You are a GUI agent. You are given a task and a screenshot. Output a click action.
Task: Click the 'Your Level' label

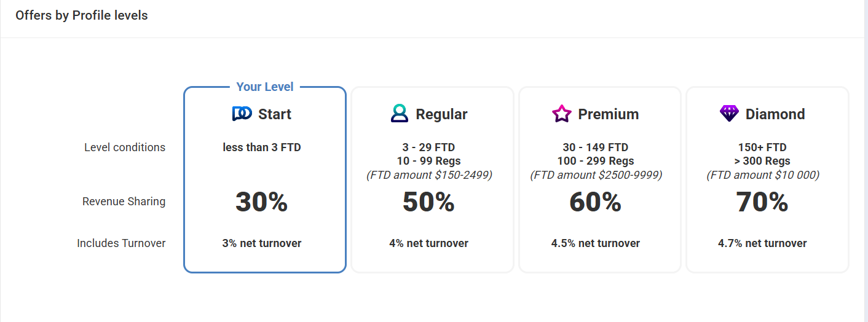pos(265,87)
